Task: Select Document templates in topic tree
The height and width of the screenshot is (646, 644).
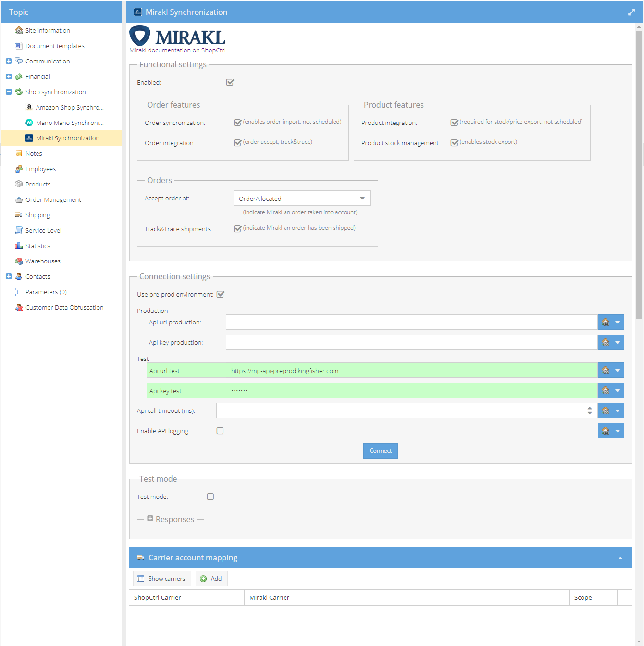Action: [62, 46]
